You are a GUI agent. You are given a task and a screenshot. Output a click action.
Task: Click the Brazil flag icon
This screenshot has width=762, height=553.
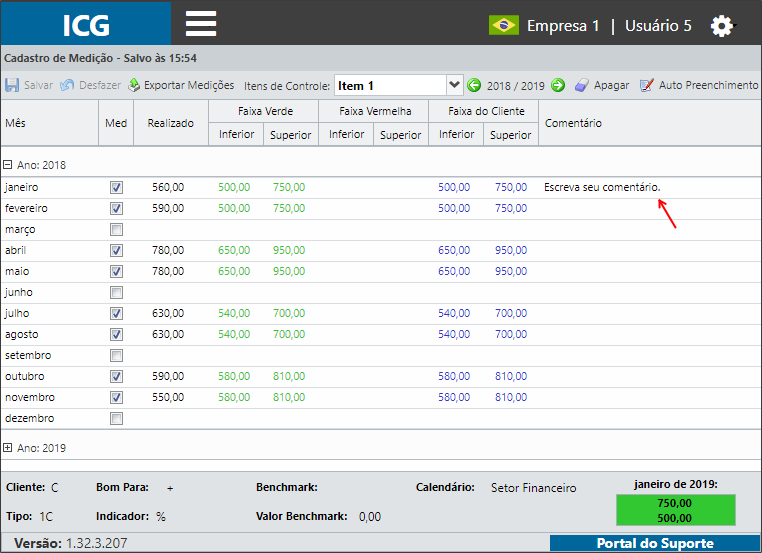pos(503,25)
